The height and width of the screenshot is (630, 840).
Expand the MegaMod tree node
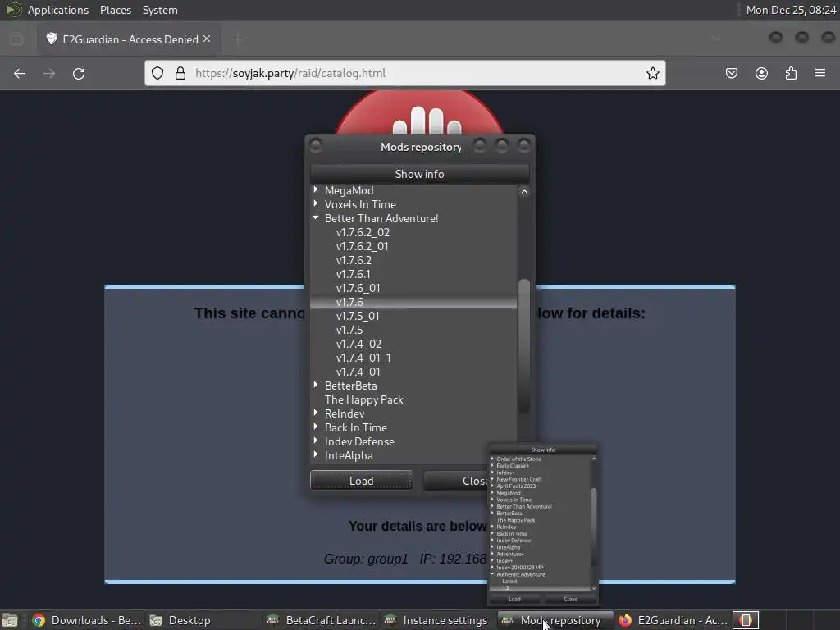click(316, 189)
